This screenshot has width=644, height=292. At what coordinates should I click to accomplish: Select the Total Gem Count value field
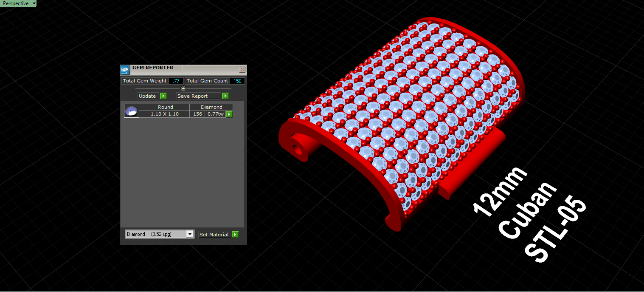pyautogui.click(x=237, y=81)
